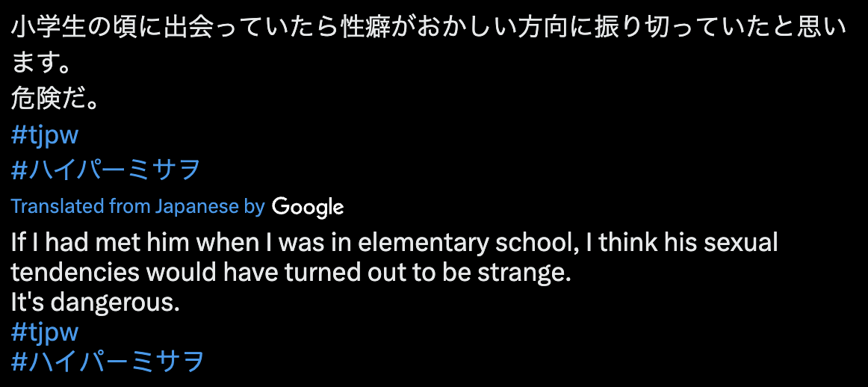Click the first line of the Japanese text starting with 小学生の頃
The width and height of the screenshot is (868, 387).
click(x=429, y=29)
